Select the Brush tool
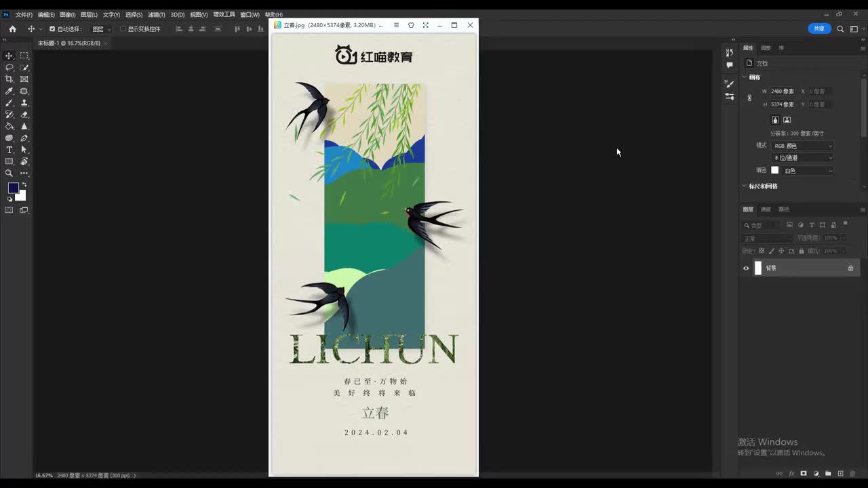Viewport: 868px width, 488px height. 9,103
